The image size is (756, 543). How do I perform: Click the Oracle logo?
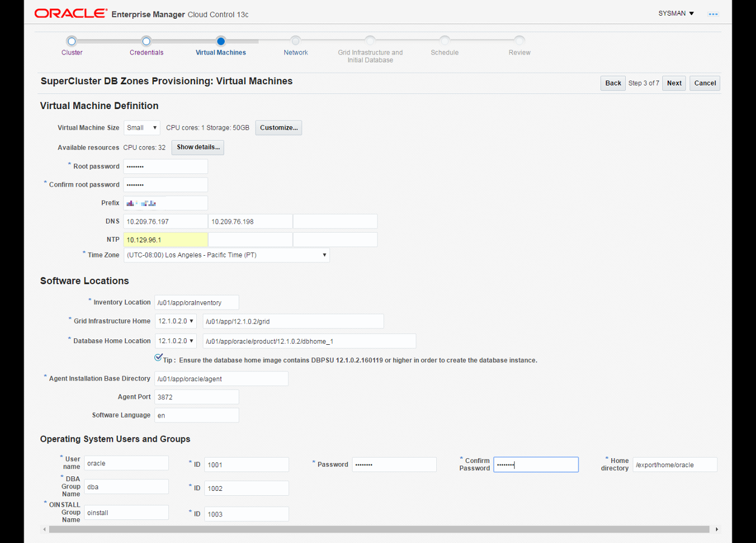[x=71, y=13]
